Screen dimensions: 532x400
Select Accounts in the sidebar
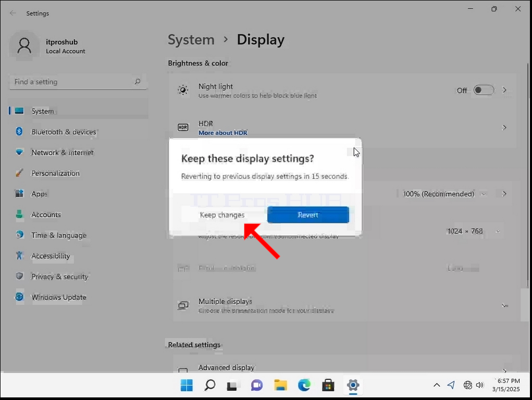(x=79, y=215)
